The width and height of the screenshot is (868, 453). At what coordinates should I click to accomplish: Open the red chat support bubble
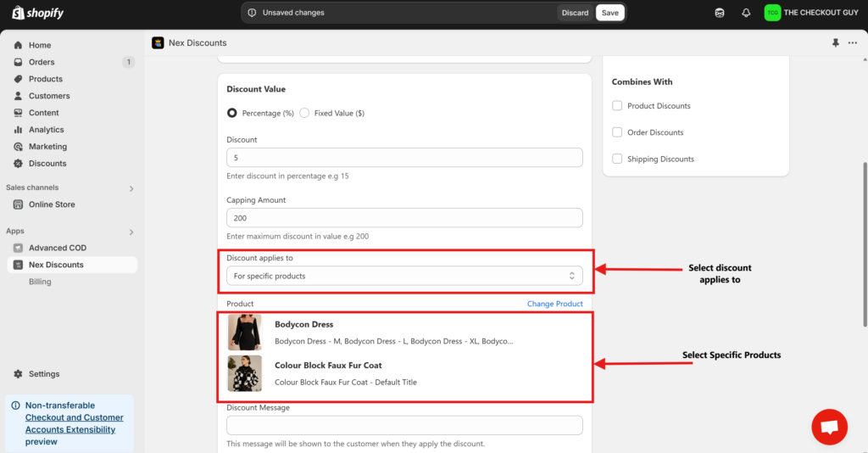[829, 427]
